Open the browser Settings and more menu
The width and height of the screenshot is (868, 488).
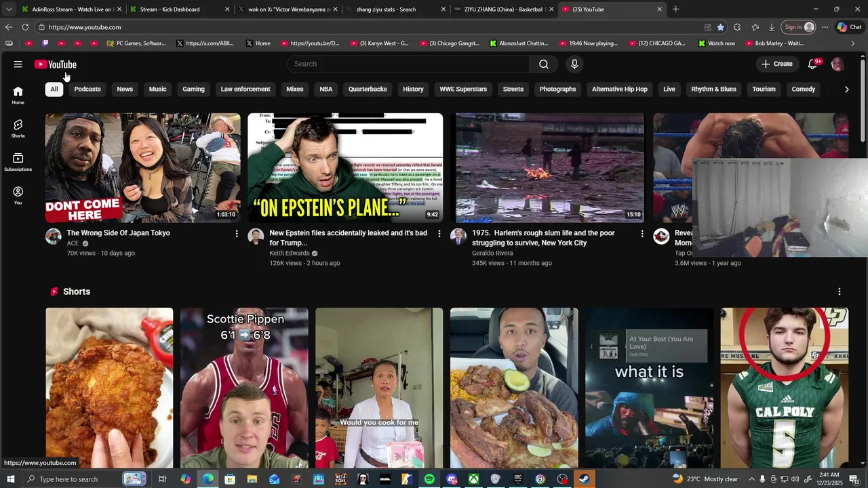coord(825,27)
